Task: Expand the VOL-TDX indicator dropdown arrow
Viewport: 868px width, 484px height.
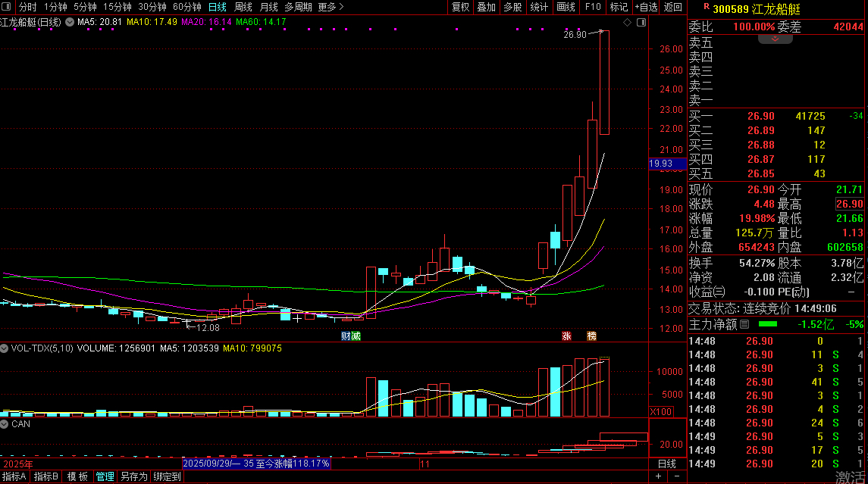Action: [5, 348]
